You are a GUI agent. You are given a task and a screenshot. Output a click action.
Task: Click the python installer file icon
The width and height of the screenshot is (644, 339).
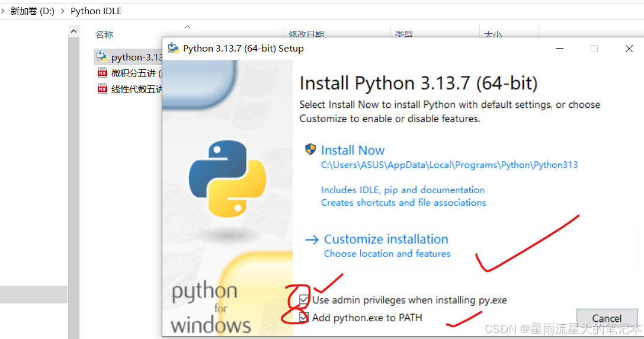[x=102, y=57]
